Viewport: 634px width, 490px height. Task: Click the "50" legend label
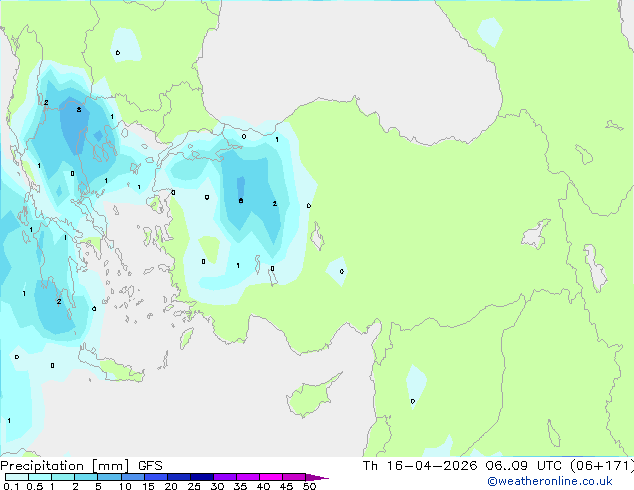coord(309,486)
